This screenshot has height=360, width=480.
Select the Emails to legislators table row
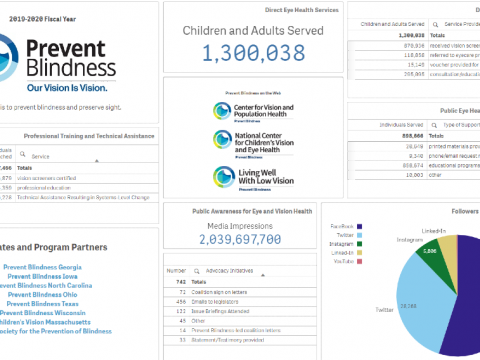pos(240,302)
